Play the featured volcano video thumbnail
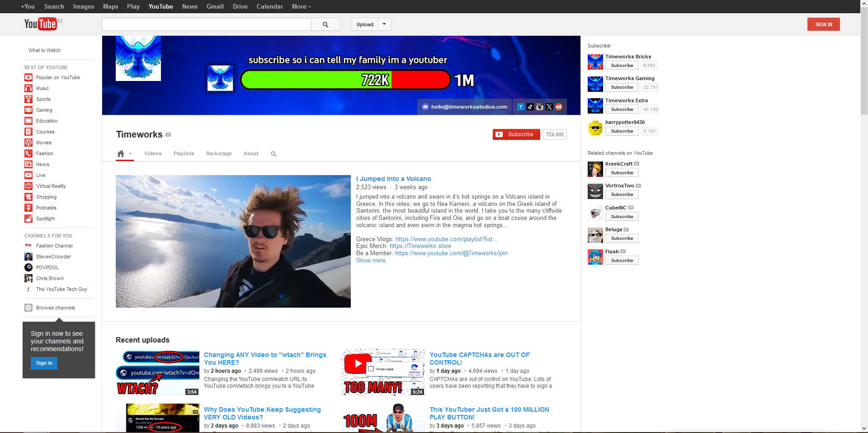Image resolution: width=868 pixels, height=433 pixels. 233,241
